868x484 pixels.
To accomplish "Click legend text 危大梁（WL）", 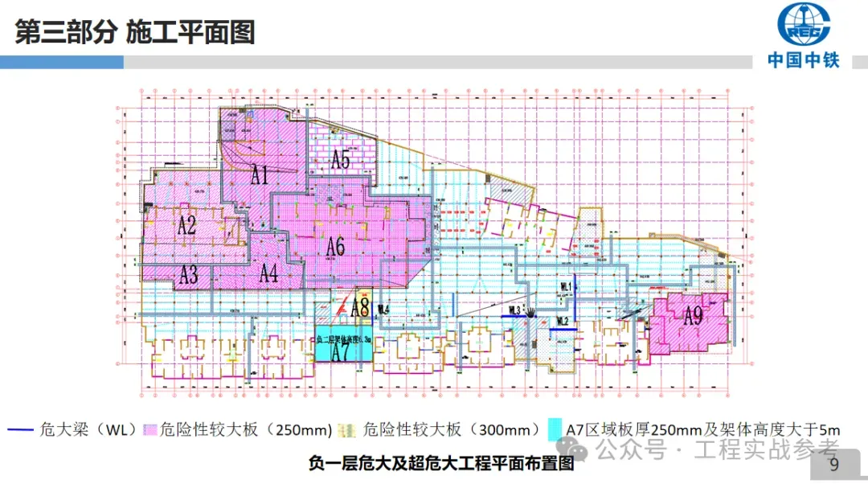I will [88, 429].
